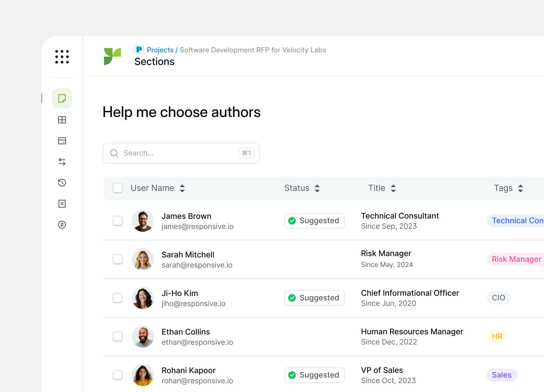Open the grid table sidebar icon

click(x=62, y=120)
